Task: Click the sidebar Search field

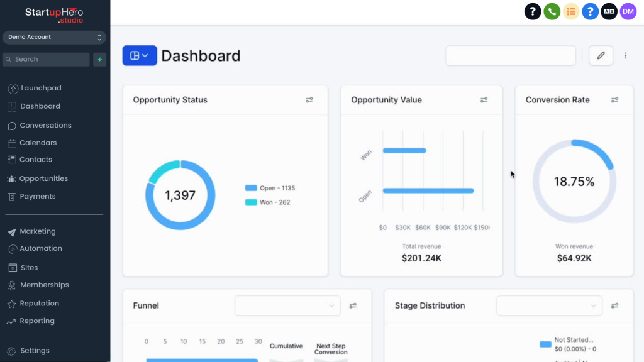Action: [x=47, y=60]
